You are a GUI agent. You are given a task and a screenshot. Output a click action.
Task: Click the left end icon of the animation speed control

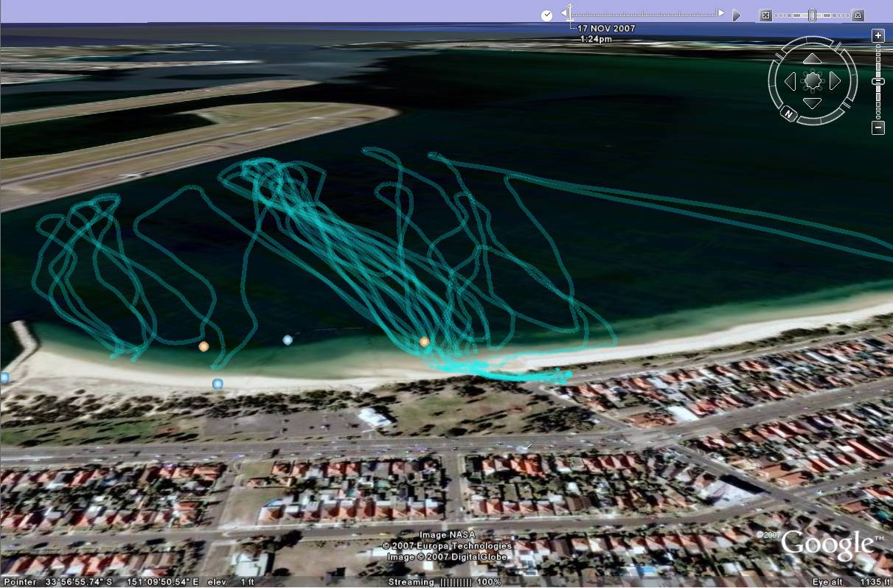tap(767, 15)
